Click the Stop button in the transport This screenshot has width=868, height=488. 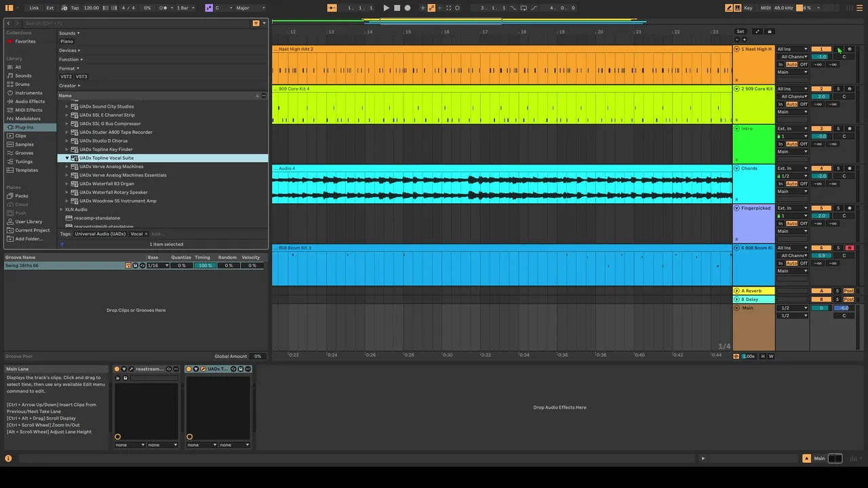click(397, 8)
